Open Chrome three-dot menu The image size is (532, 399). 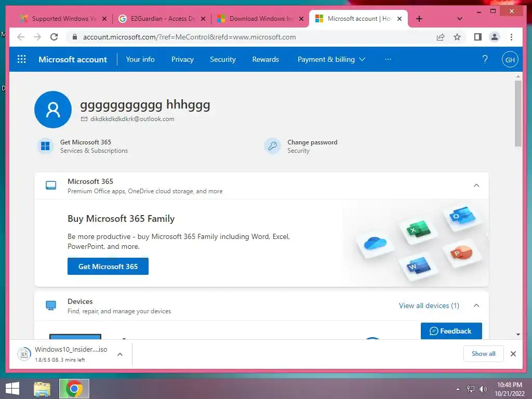pyautogui.click(x=511, y=37)
